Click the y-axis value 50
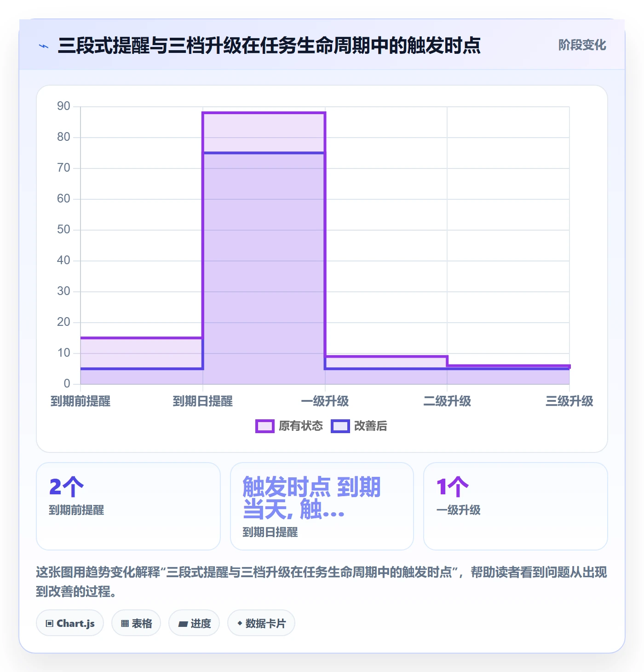This screenshot has height=672, width=644. click(63, 230)
